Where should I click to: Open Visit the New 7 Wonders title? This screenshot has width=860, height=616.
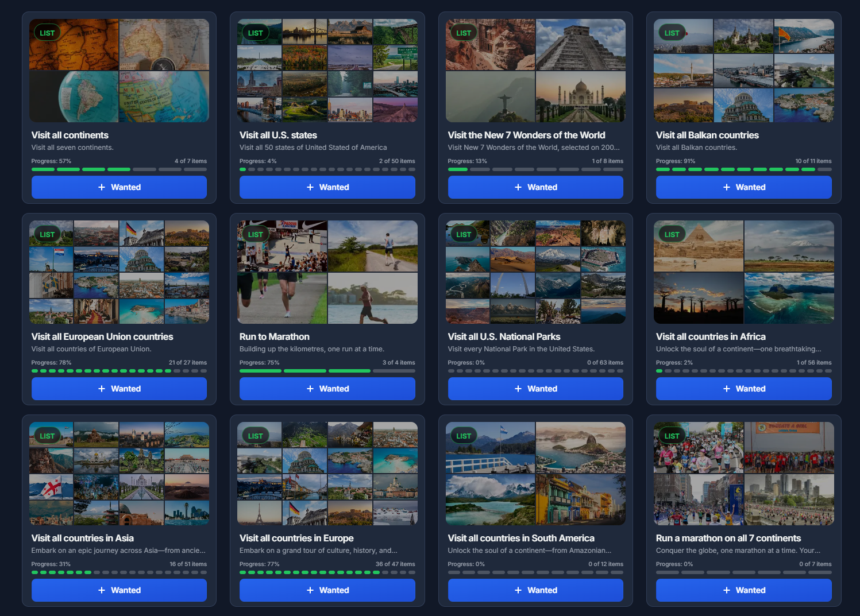coord(526,135)
